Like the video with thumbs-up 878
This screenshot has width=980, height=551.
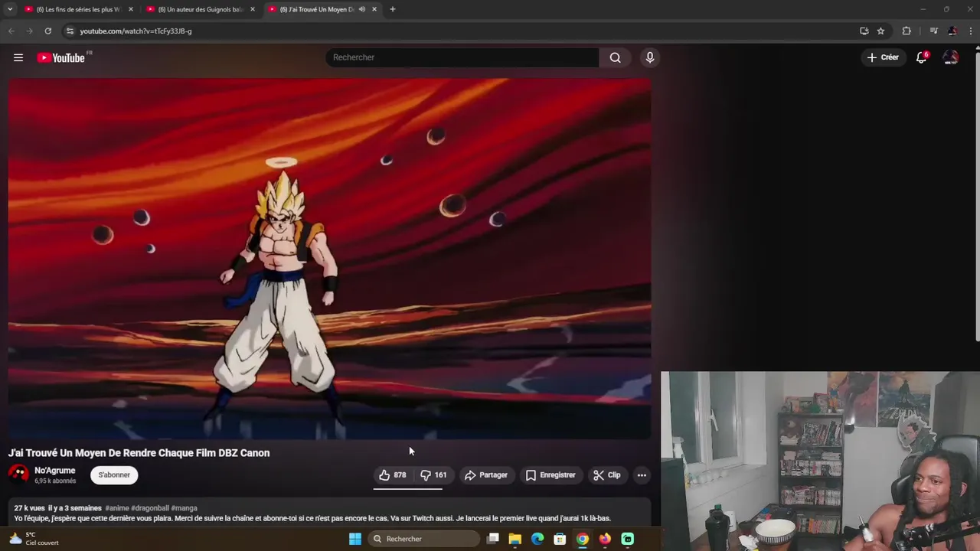click(393, 475)
